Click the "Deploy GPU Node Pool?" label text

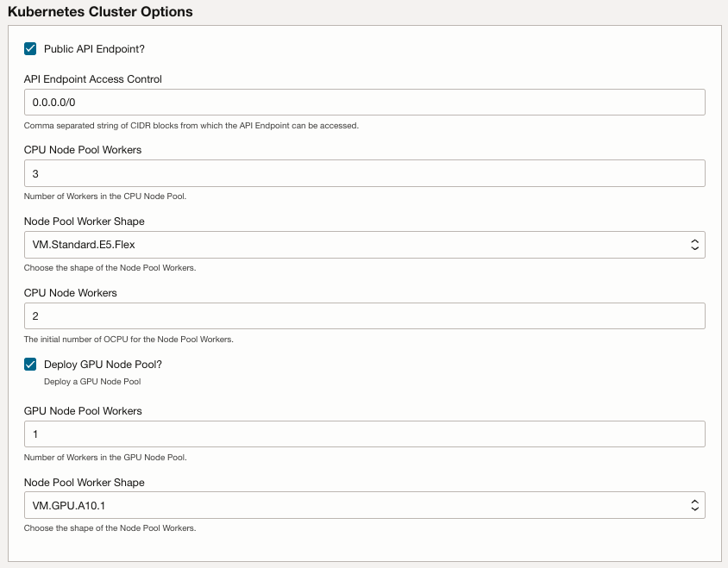click(103, 365)
